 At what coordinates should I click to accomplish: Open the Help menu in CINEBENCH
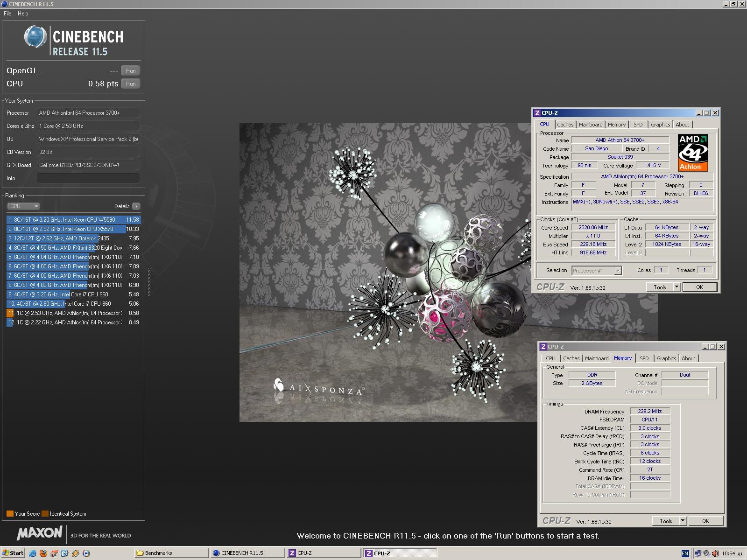[x=23, y=14]
